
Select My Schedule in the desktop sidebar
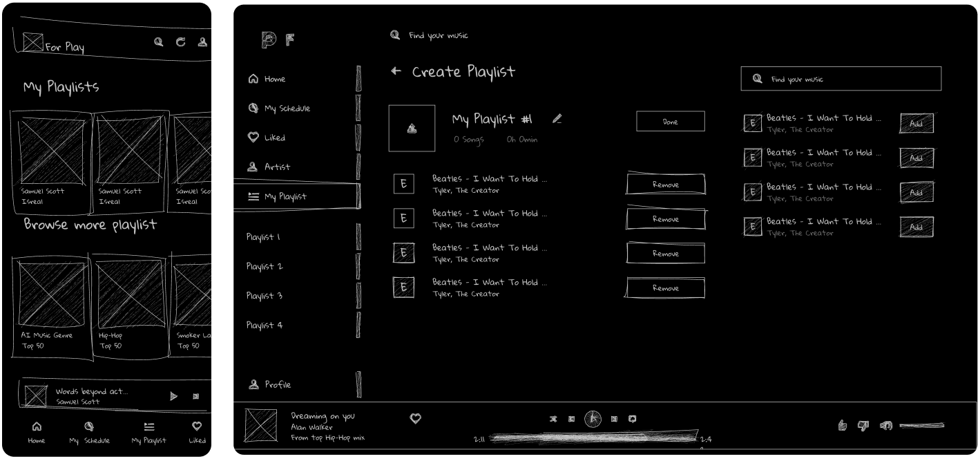point(287,109)
